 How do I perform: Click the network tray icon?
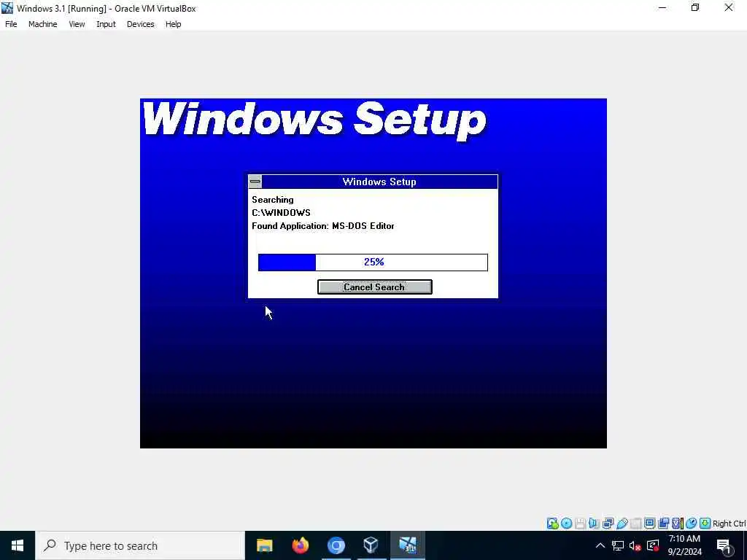click(618, 545)
